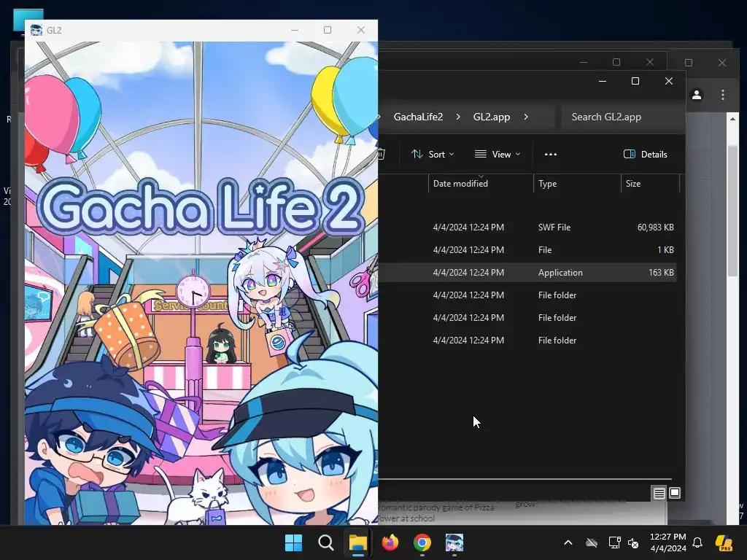Viewport: 747px width, 560px height.
Task: Switch to the GL2 taskbar app icon
Action: [x=454, y=542]
